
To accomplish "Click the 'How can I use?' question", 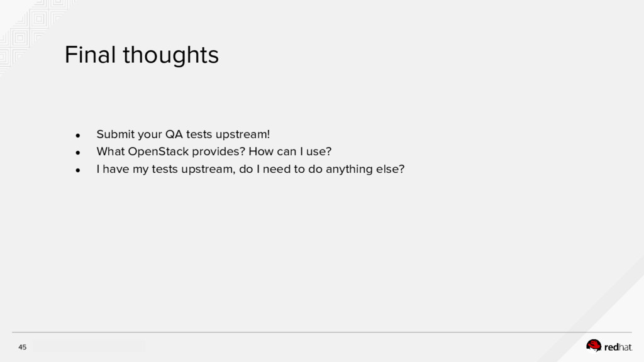I will coord(290,151).
